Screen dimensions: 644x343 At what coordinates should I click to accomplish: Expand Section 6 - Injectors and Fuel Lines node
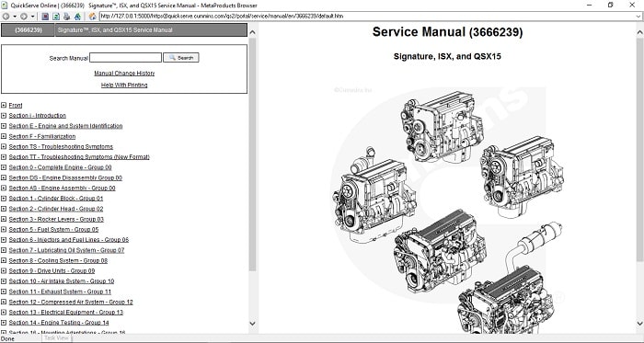point(4,240)
